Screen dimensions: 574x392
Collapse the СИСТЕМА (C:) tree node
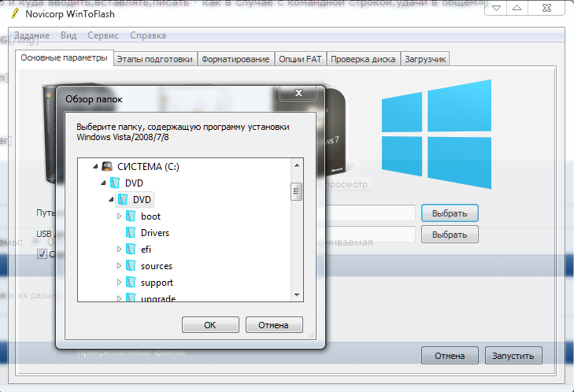(95, 167)
